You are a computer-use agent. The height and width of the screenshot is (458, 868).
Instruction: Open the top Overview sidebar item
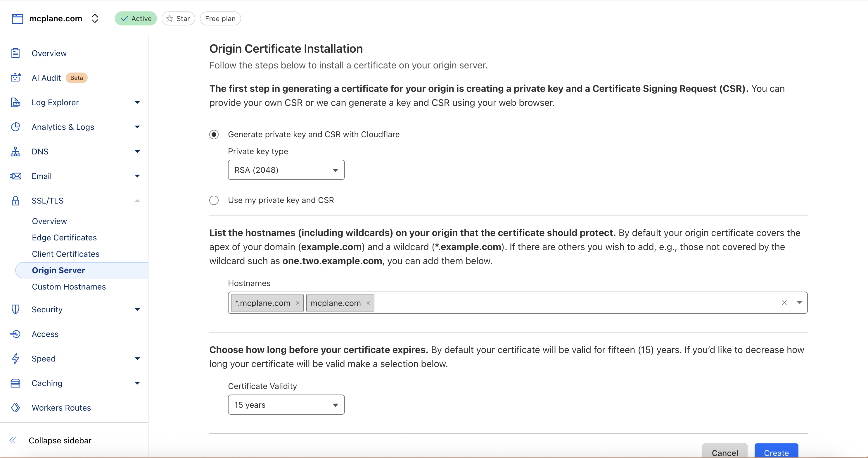pyautogui.click(x=49, y=53)
